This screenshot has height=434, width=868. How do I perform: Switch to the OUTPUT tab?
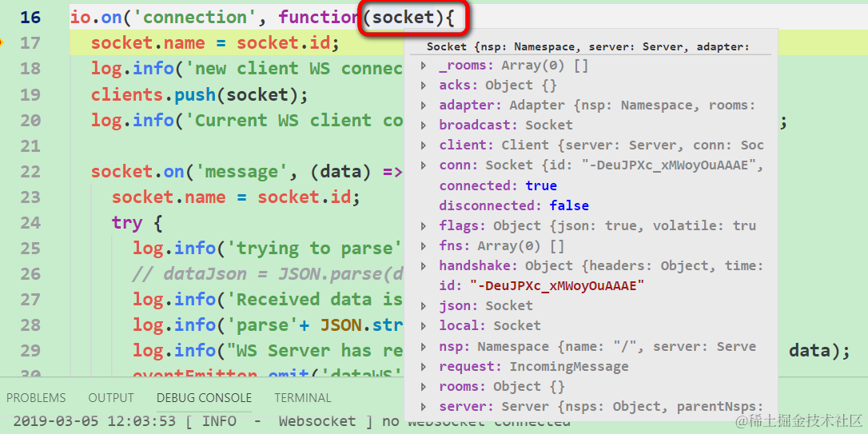[x=111, y=397]
